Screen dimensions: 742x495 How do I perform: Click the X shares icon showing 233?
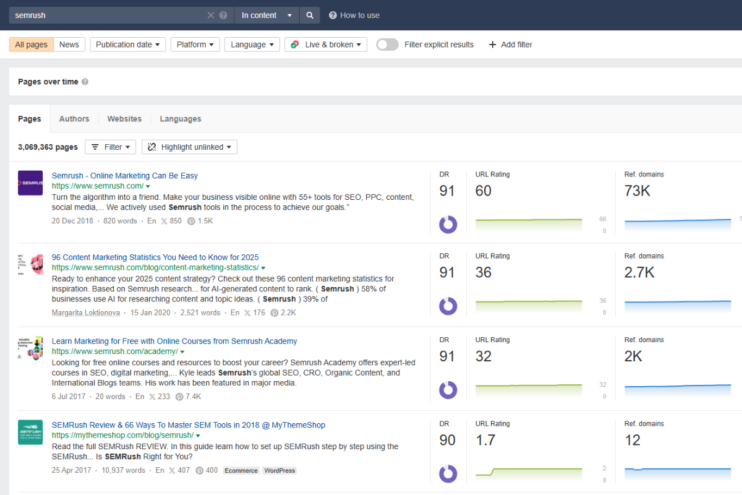point(152,397)
